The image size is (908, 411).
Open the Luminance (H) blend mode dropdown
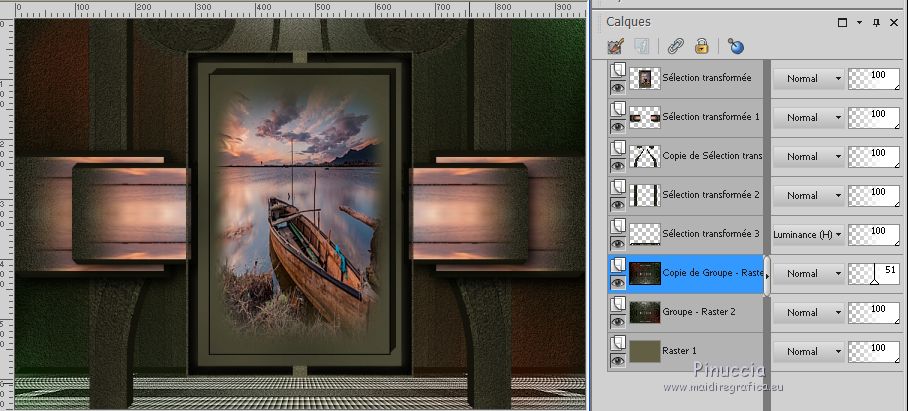[808, 234]
